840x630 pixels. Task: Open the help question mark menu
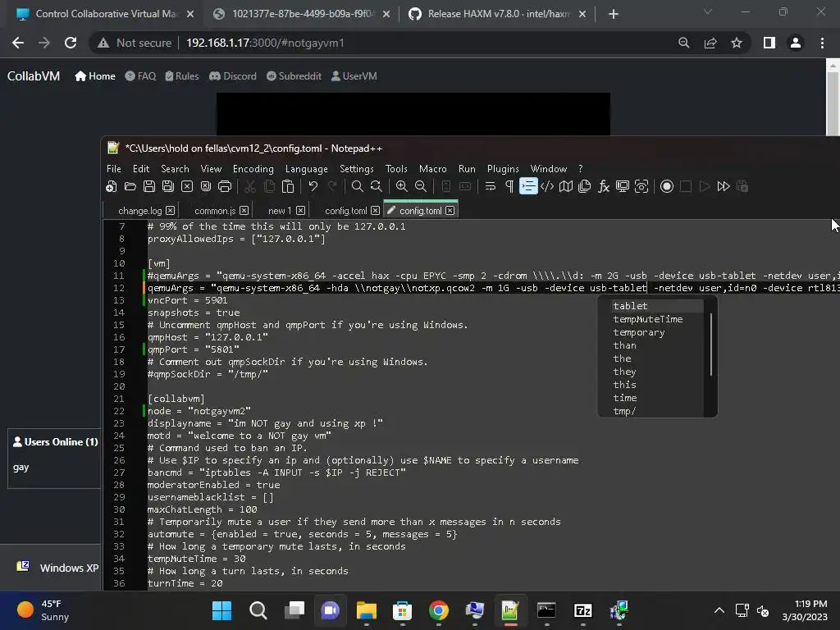click(x=580, y=169)
